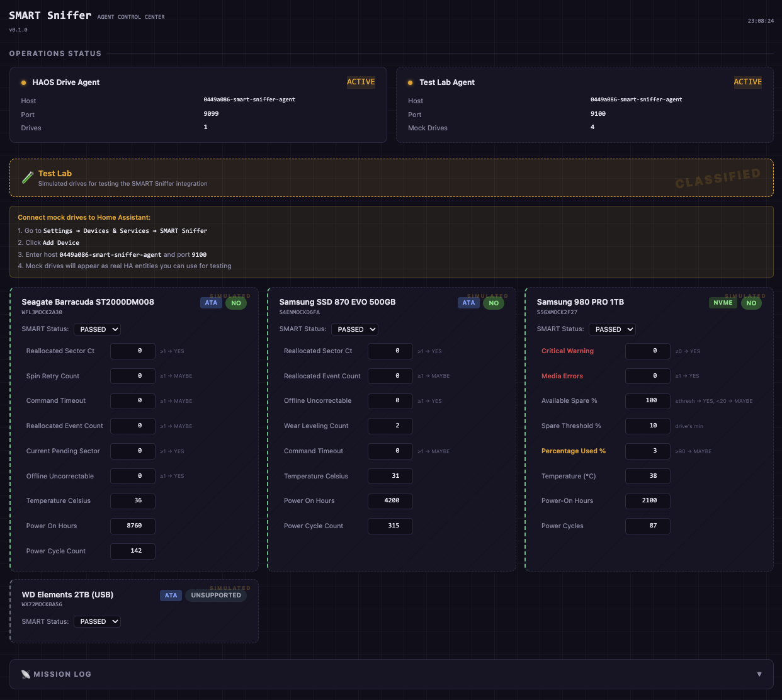Click Seagate Spin Retry Count field
Image resolution: width=782 pixels, height=700 pixels.
pyautogui.click(x=133, y=376)
